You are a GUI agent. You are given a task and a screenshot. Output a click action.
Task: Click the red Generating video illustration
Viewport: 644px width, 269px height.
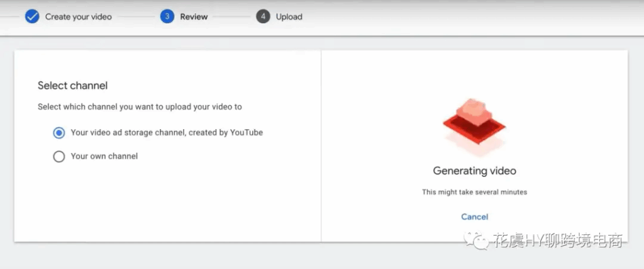click(x=474, y=123)
